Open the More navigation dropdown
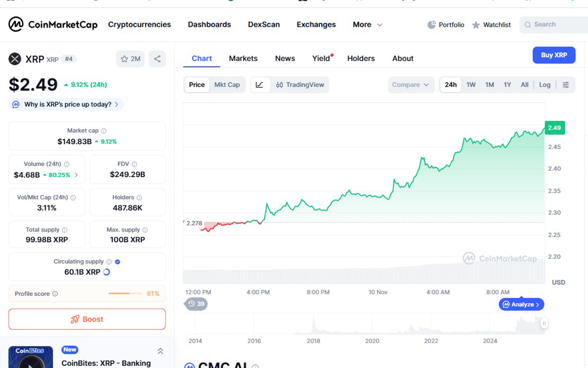This screenshot has height=368, width=588. (x=367, y=25)
